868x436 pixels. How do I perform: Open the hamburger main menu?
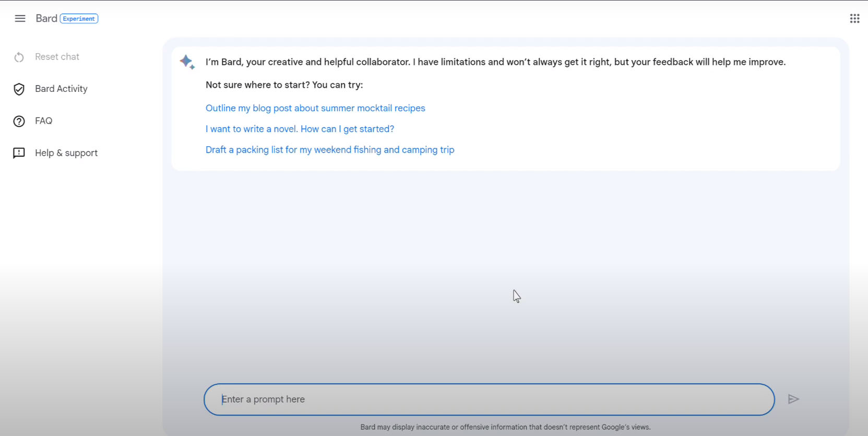click(x=20, y=19)
